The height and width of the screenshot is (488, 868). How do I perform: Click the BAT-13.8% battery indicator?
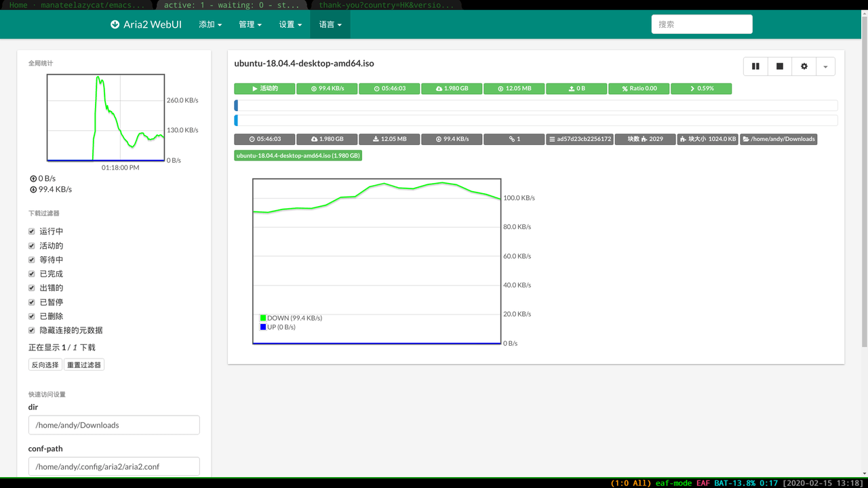coord(734,483)
